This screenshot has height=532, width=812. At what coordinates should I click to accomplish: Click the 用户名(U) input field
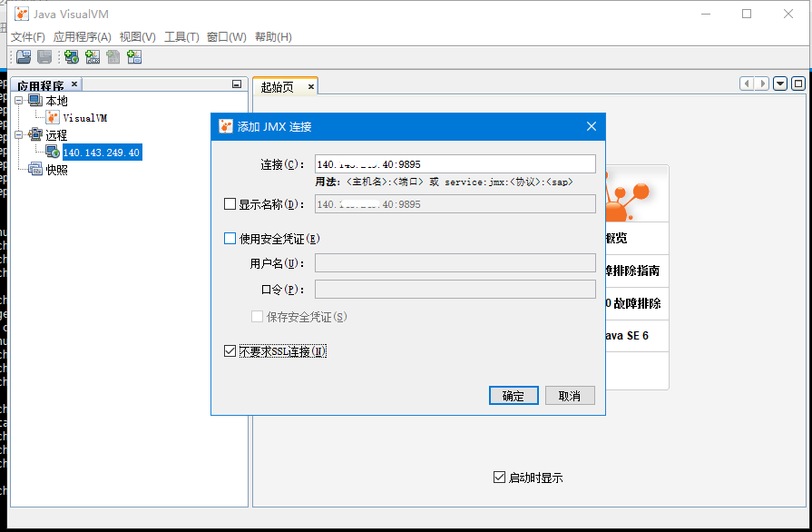[455, 263]
